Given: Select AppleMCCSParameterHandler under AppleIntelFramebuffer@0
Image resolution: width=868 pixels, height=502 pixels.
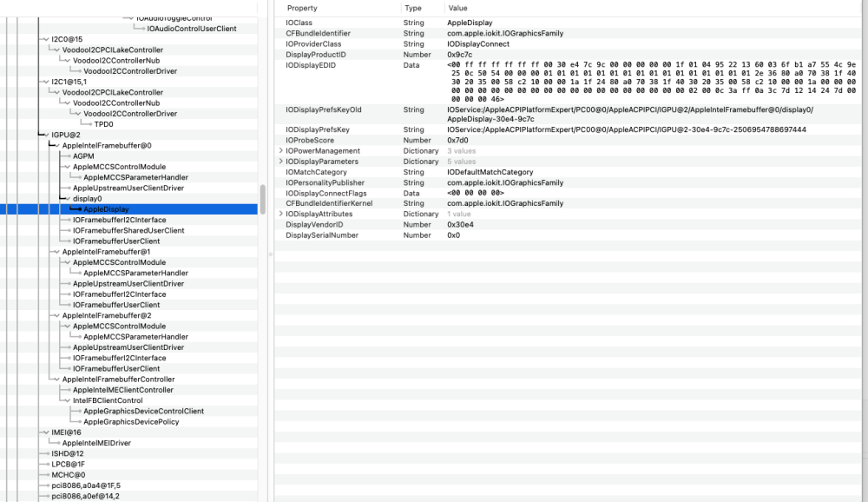Looking at the screenshot, I should click(x=135, y=177).
